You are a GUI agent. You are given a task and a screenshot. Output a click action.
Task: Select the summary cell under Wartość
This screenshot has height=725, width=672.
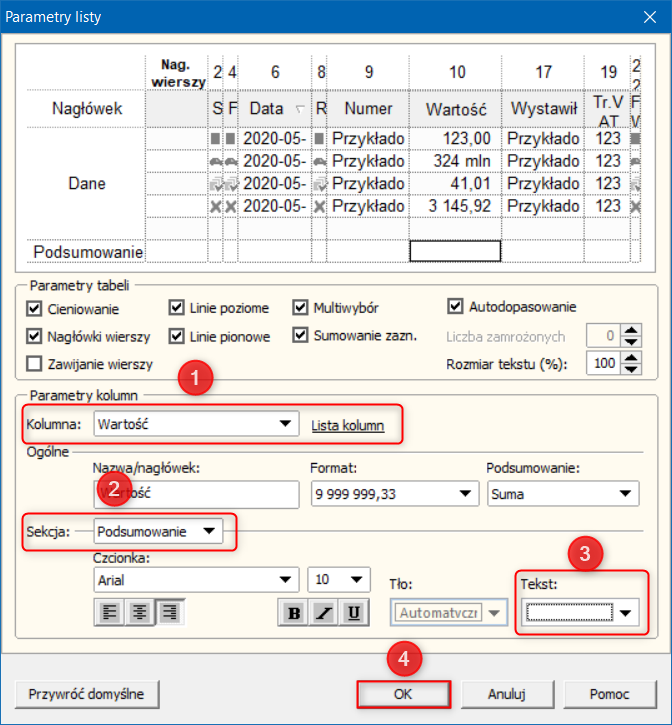click(455, 251)
